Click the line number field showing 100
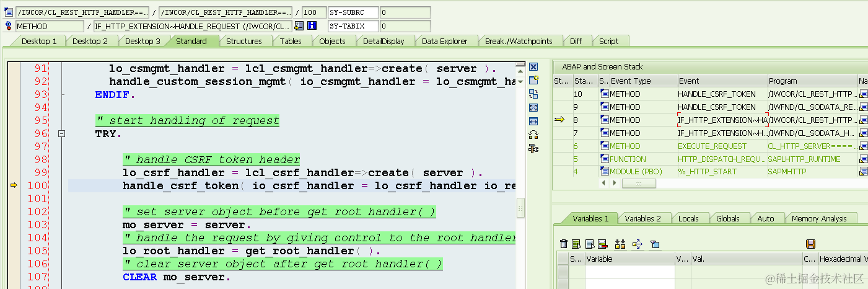This screenshot has width=868, height=289. click(x=314, y=12)
